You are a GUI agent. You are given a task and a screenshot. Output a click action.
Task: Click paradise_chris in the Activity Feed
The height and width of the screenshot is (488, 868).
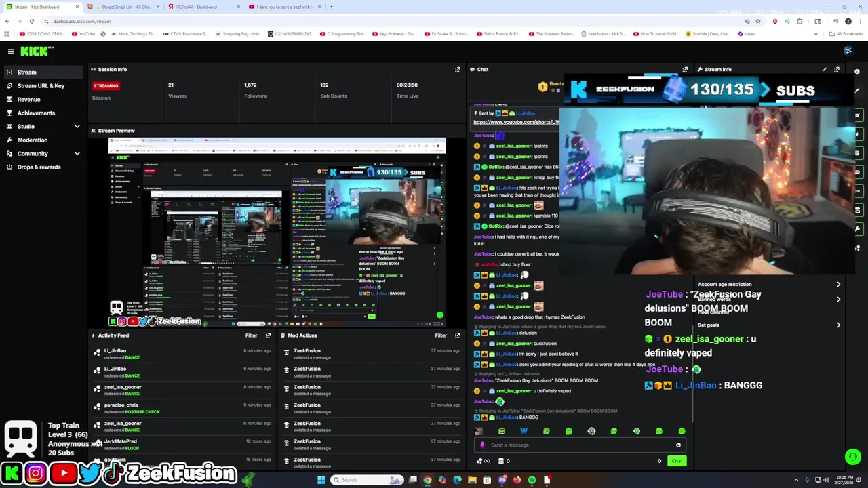121,405
